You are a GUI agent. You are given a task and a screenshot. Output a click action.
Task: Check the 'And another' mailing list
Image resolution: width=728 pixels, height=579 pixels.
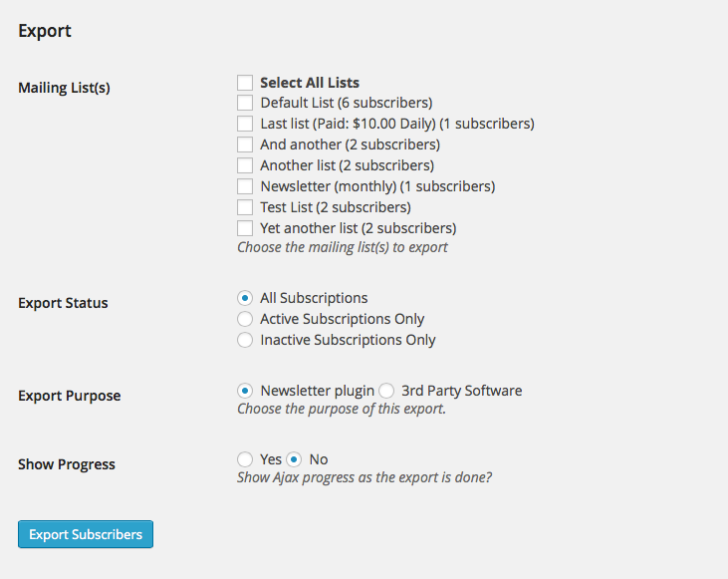point(245,145)
